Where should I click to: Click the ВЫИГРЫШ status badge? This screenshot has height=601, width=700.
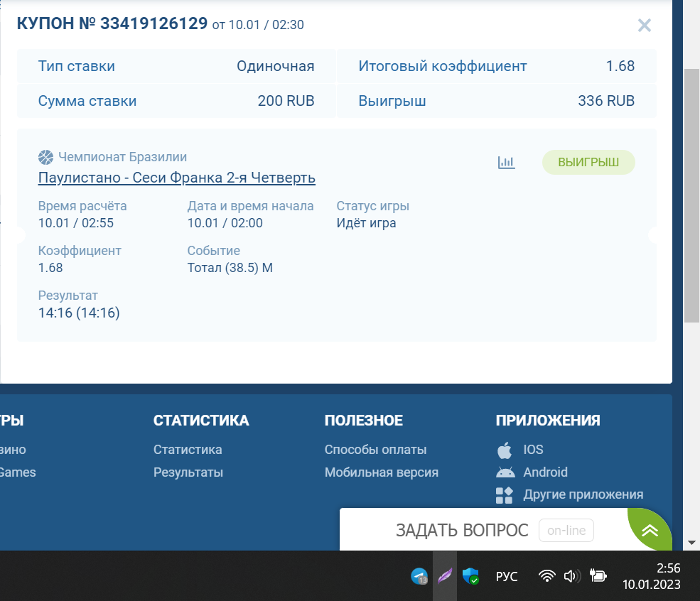pos(588,162)
